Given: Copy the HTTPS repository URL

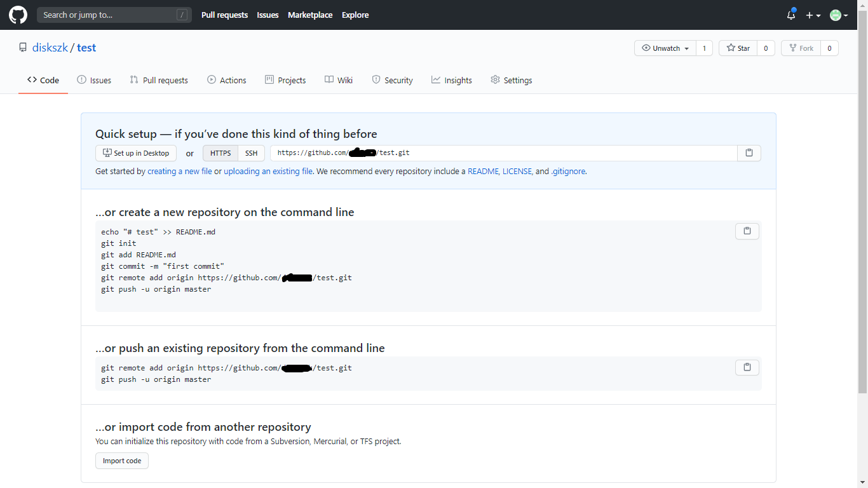Looking at the screenshot, I should click(749, 152).
